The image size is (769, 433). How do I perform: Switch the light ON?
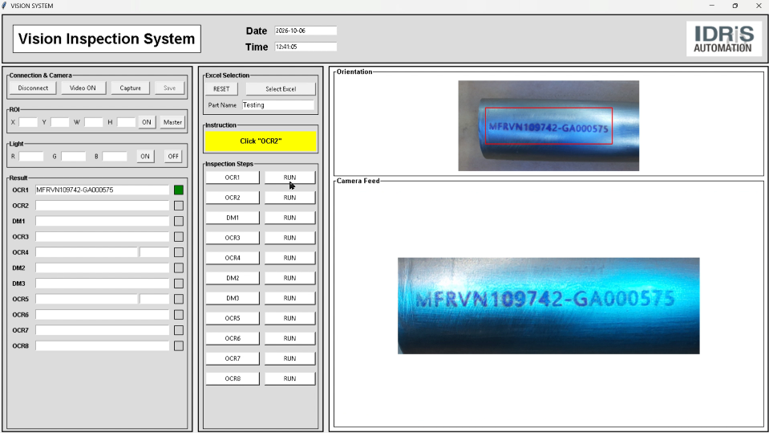pos(145,156)
